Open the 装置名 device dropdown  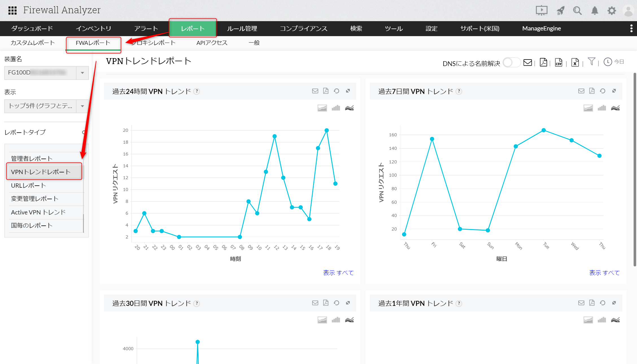82,73
